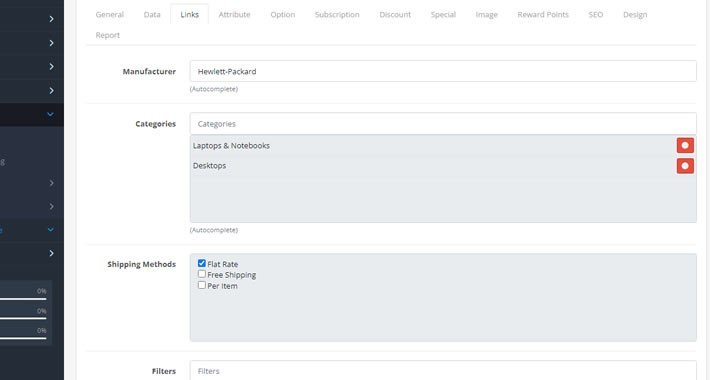Go to the Option tab

283,14
